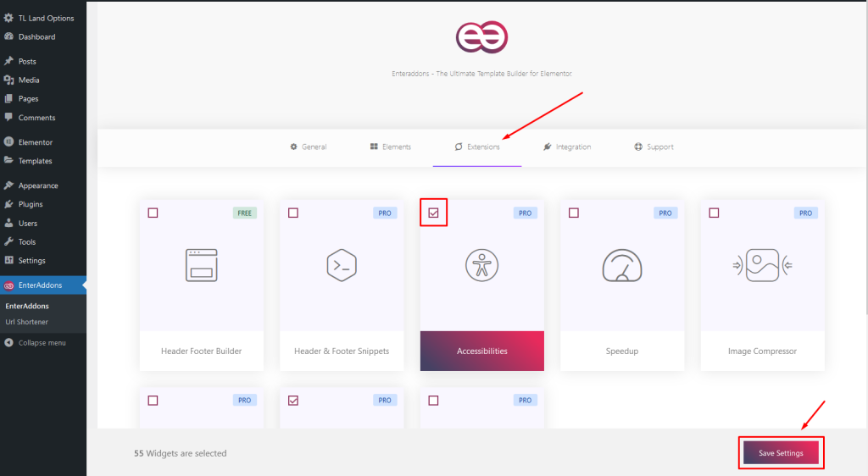Enable the Speedup checkbox
This screenshot has height=476, width=868.
coord(574,213)
